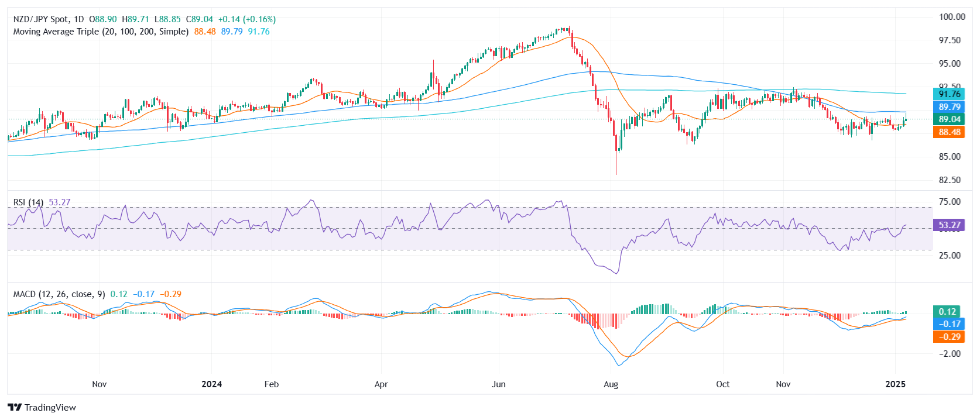Click the blue 89.79 price axis label

pos(949,107)
